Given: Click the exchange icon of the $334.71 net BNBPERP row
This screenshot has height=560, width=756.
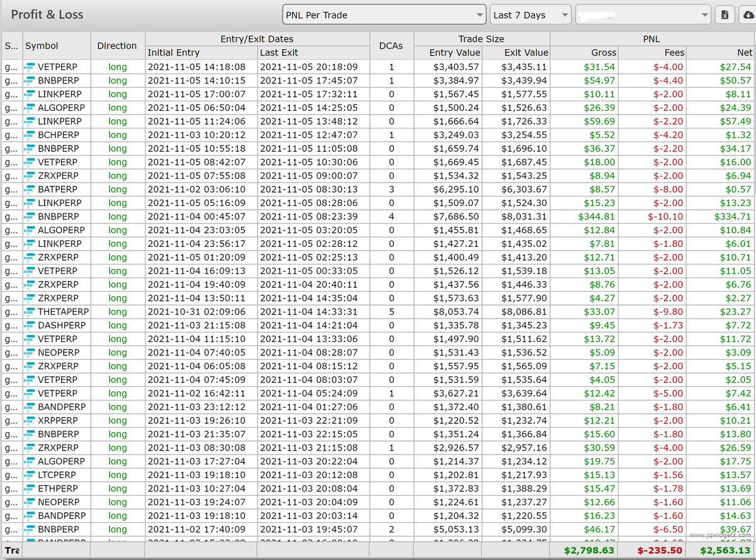Looking at the screenshot, I should [30, 217].
